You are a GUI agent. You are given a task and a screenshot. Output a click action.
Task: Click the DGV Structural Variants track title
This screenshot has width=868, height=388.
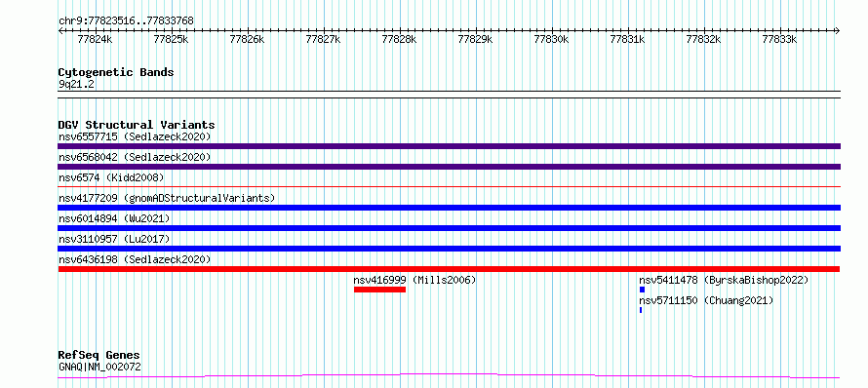pyautogui.click(x=137, y=125)
